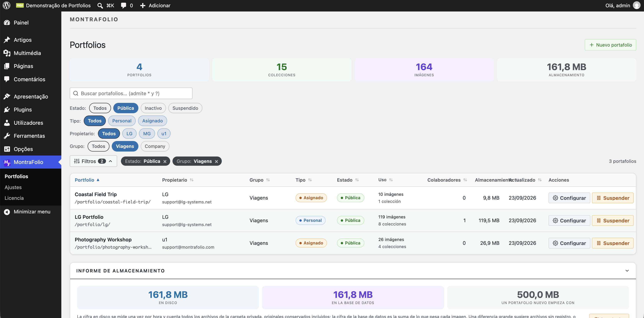Open the Ajustes submenu item
The height and width of the screenshot is (318, 644).
click(x=13, y=187)
